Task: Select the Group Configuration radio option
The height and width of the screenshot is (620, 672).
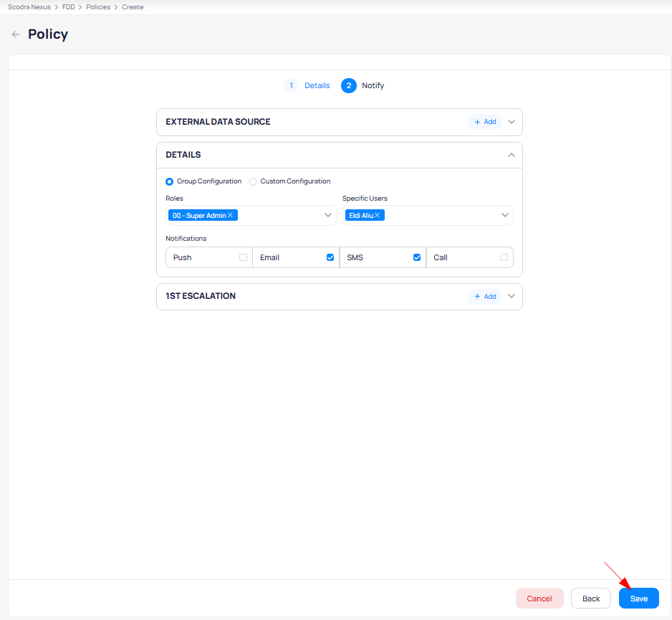Action: pyautogui.click(x=170, y=182)
